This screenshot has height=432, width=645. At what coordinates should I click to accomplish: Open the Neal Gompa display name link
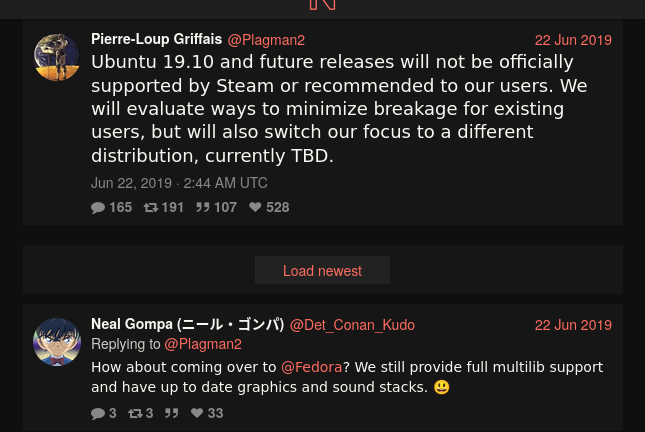pos(188,324)
